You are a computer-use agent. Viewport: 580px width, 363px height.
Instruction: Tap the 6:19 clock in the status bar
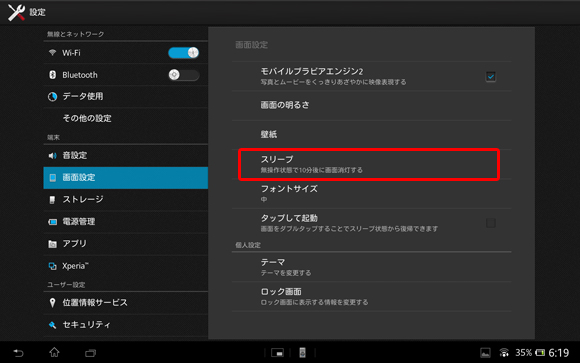click(559, 353)
